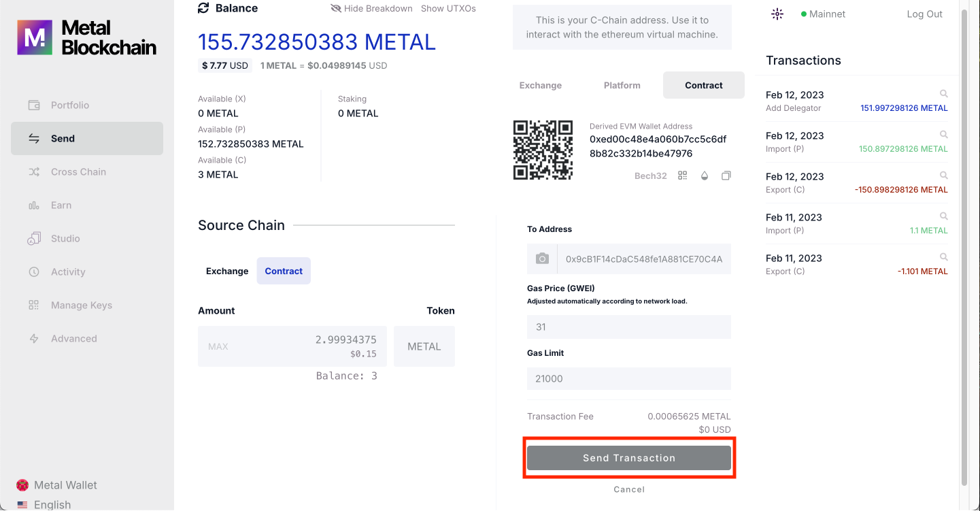Toggle the light/dark theme sun icon

tap(777, 14)
